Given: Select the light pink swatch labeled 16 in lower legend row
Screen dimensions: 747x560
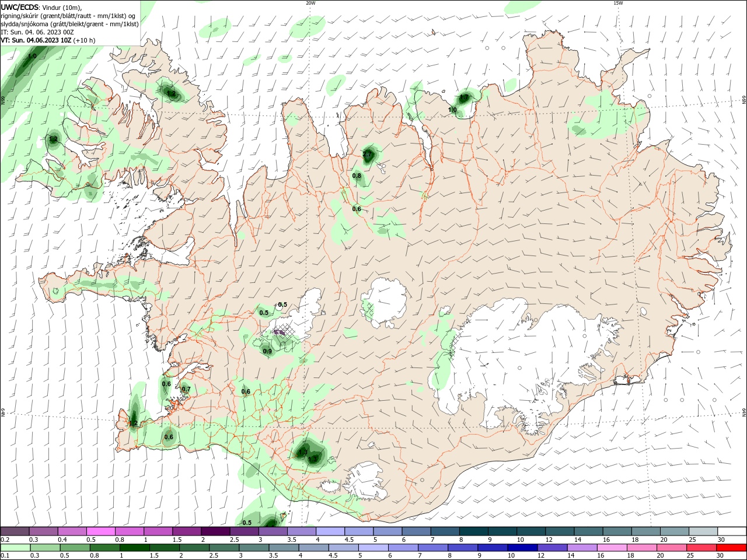Looking at the screenshot, I should pos(612,548).
